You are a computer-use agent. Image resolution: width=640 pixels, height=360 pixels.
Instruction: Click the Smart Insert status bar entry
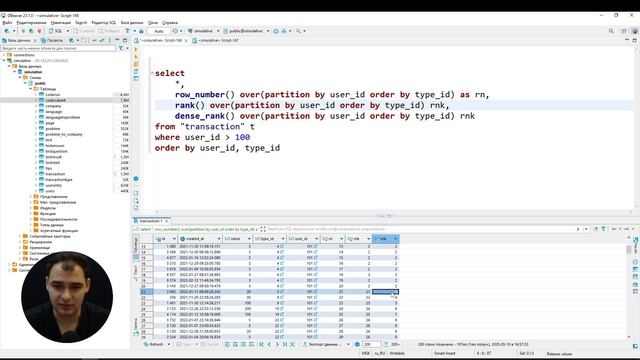coord(444,353)
